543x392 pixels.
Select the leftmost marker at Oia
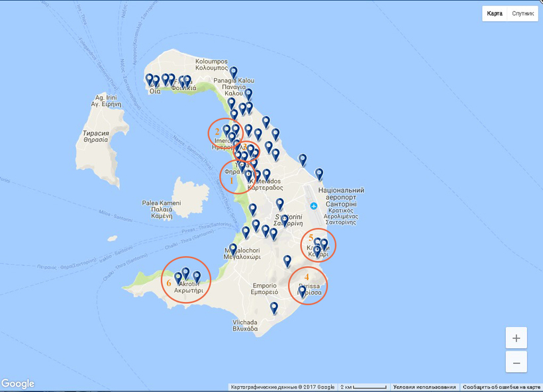[150, 79]
